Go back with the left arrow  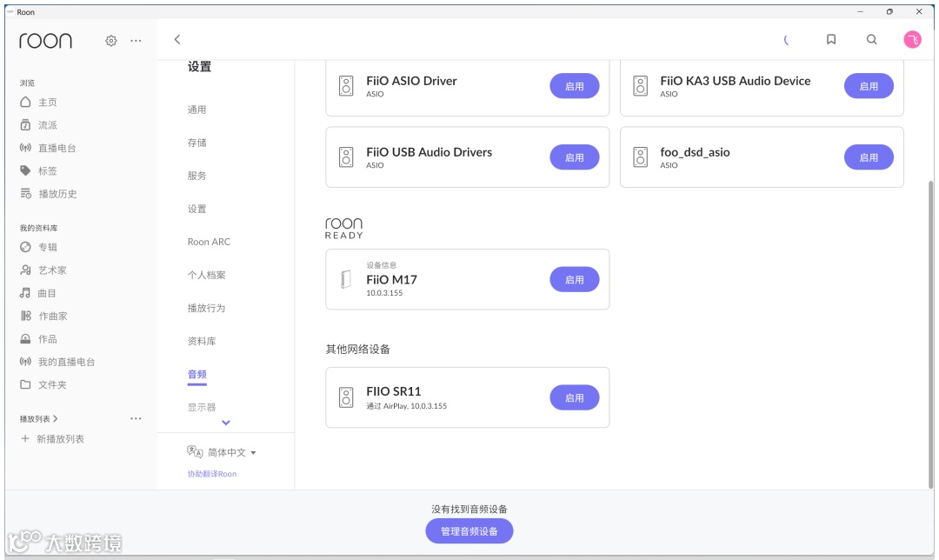tap(177, 39)
